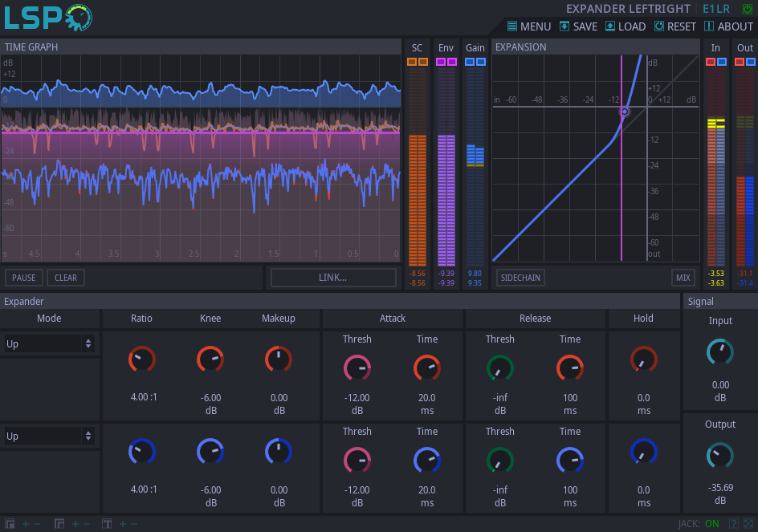The width and height of the screenshot is (758, 532).
Task: Click the blue Knee knob at -6.00 dB
Action: 210,453
